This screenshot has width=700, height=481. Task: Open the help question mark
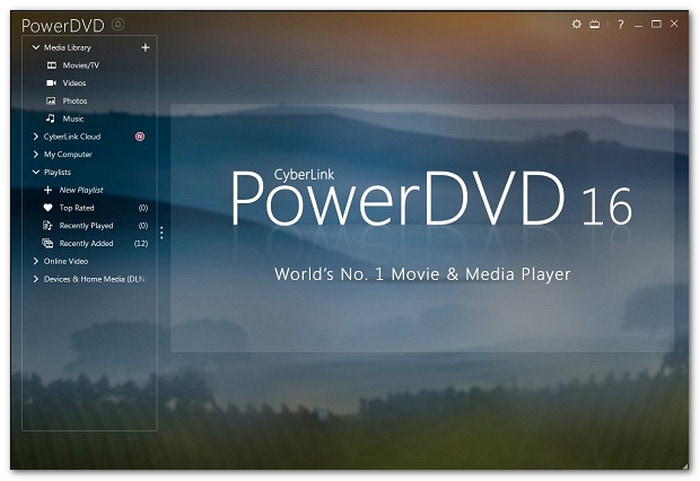point(621,24)
